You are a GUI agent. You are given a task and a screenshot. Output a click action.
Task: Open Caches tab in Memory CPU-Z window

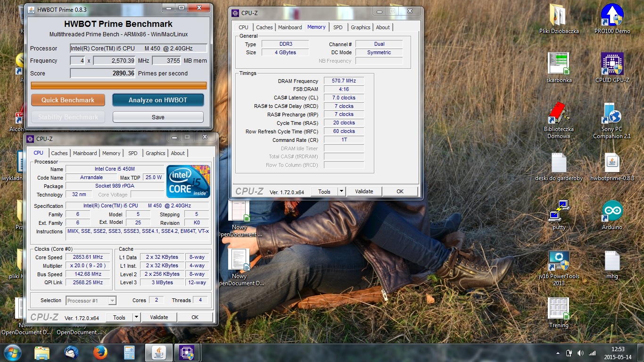pyautogui.click(x=264, y=27)
